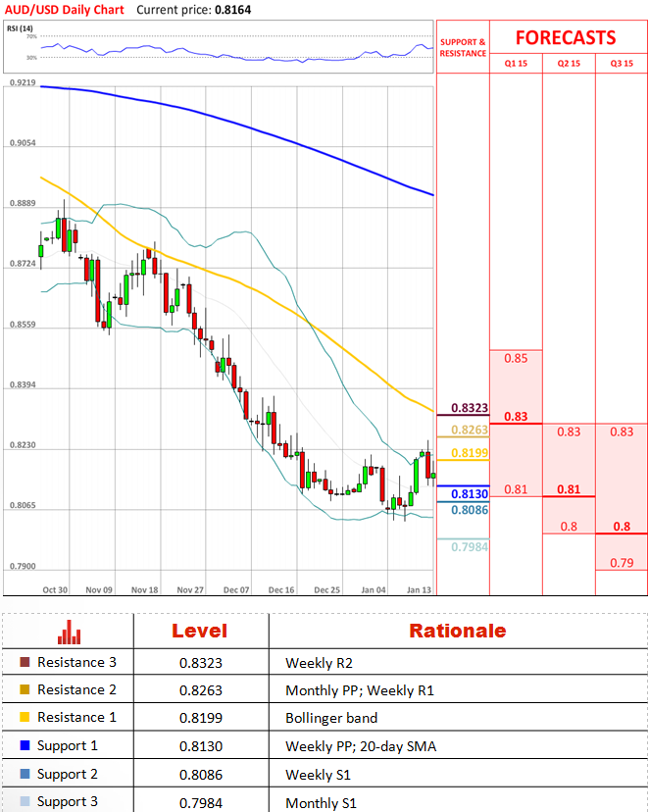Click the 0.9219 price axis label
The image size is (649, 812).
point(24,82)
